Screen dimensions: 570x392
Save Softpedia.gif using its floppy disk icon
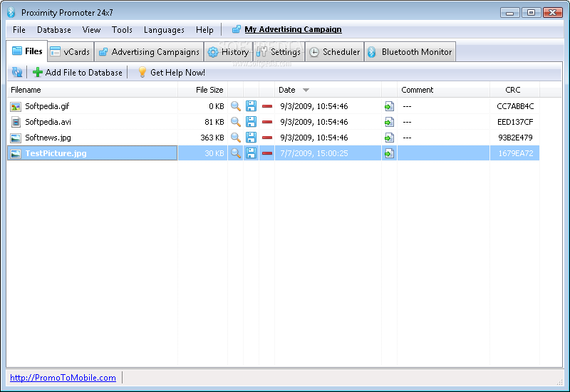(x=252, y=106)
